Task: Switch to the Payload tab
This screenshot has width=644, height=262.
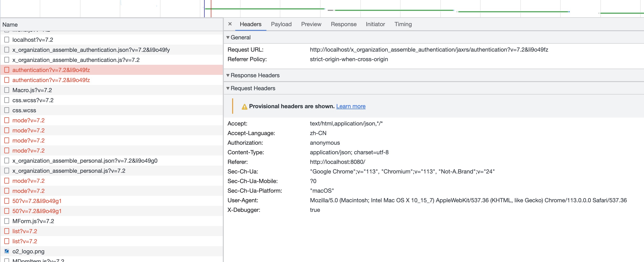Action: [x=281, y=24]
